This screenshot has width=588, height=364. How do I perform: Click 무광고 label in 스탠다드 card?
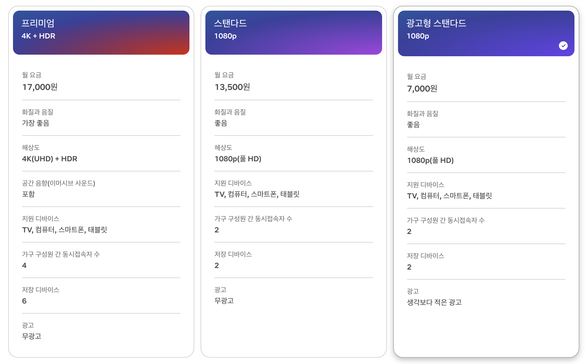(224, 301)
